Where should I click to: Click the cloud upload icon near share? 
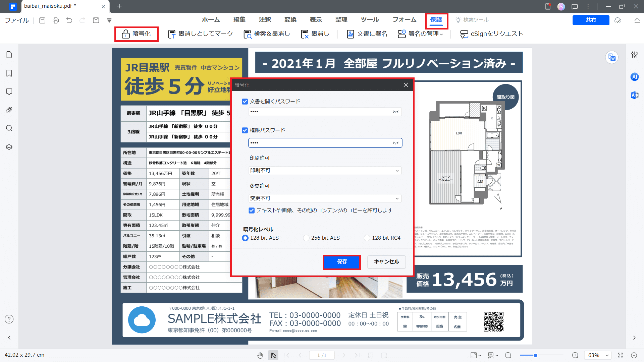tap(618, 20)
